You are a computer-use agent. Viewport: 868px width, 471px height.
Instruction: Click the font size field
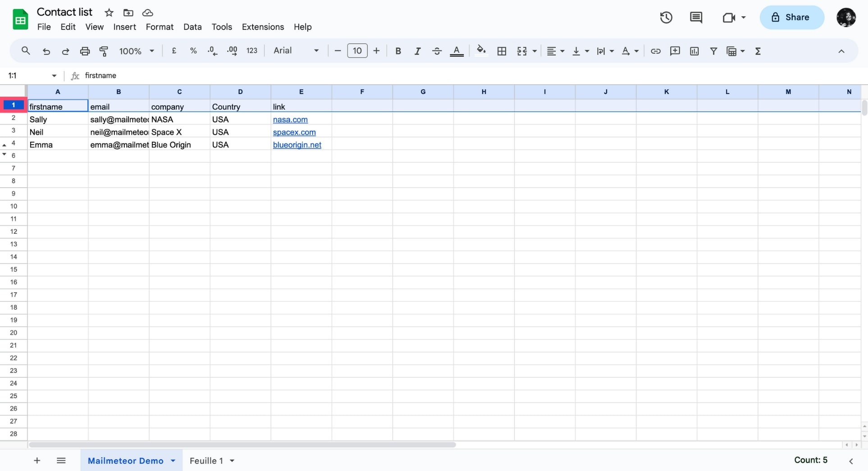[357, 51]
